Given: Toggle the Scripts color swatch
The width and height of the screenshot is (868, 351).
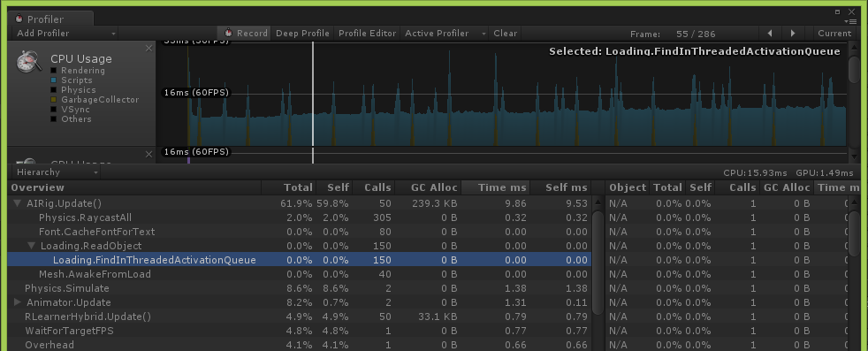Looking at the screenshot, I should 54,80.
